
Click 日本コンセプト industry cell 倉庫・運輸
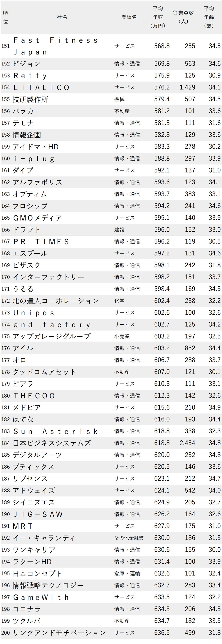(x=127, y=573)
